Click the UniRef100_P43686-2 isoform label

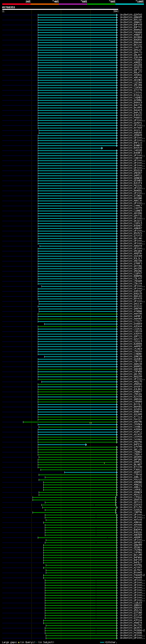(x=132, y=630)
